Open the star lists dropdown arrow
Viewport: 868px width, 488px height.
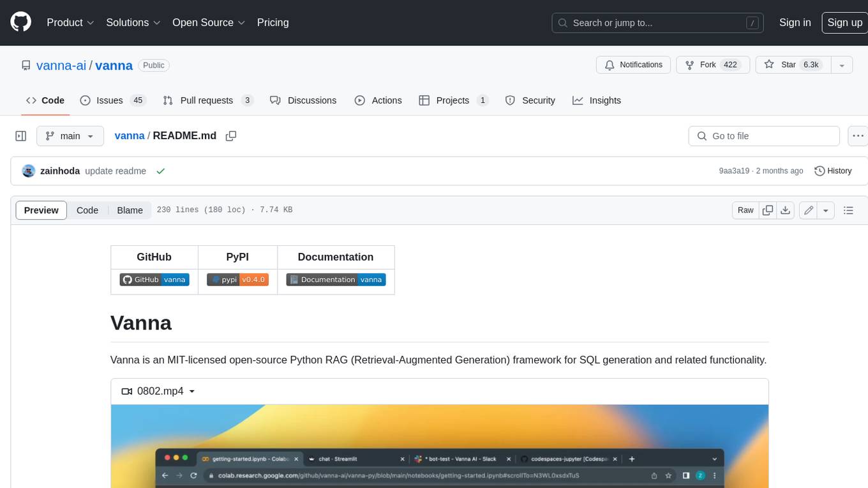[841, 65]
